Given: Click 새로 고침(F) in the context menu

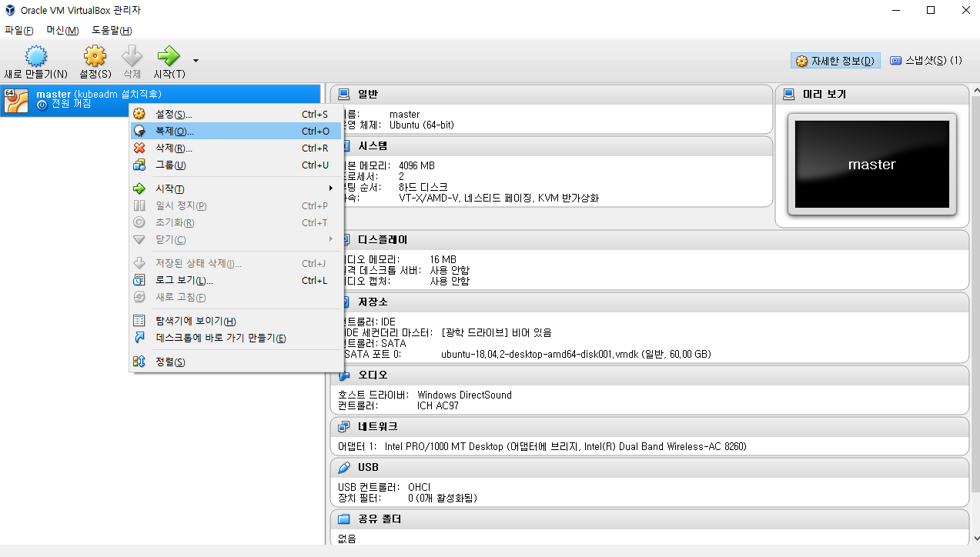Looking at the screenshot, I should (236, 297).
